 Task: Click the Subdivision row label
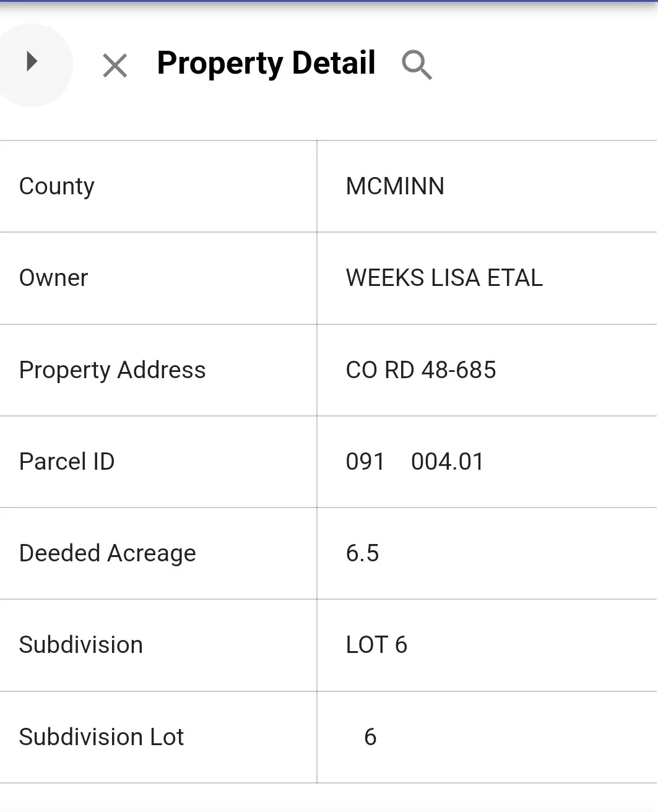point(80,645)
